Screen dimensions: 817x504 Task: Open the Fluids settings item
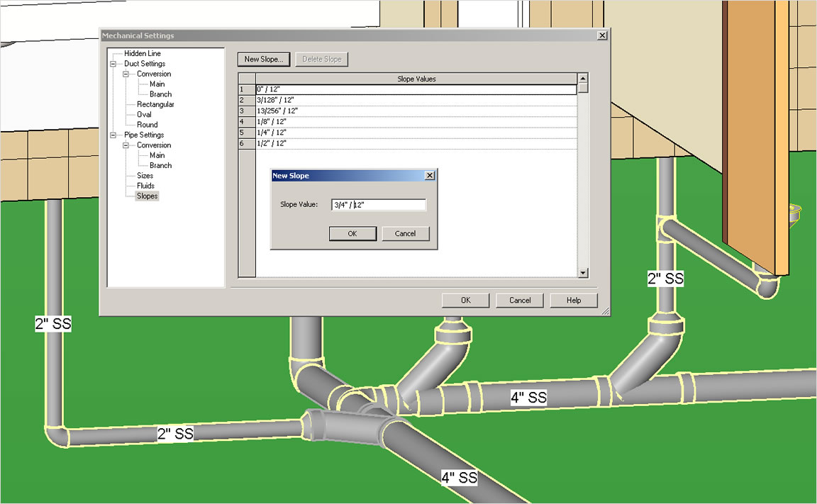145,186
